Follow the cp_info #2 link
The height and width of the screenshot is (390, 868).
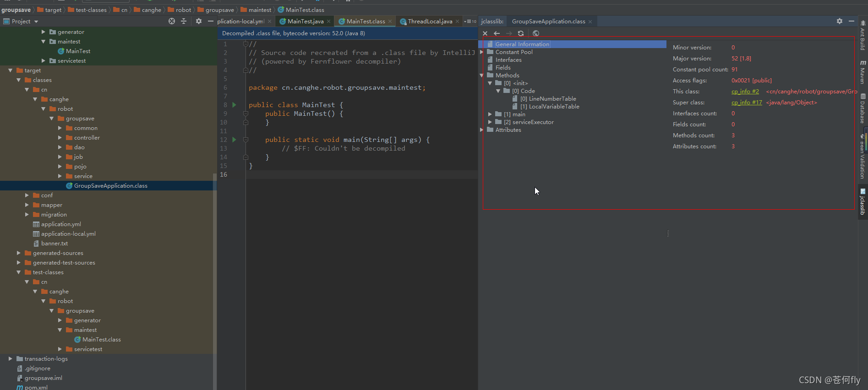pos(745,92)
